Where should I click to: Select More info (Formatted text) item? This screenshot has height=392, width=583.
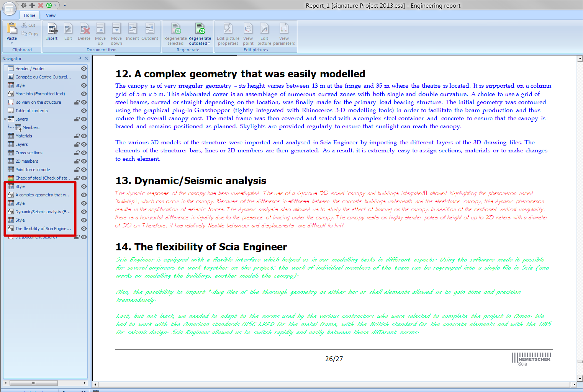(x=40, y=94)
